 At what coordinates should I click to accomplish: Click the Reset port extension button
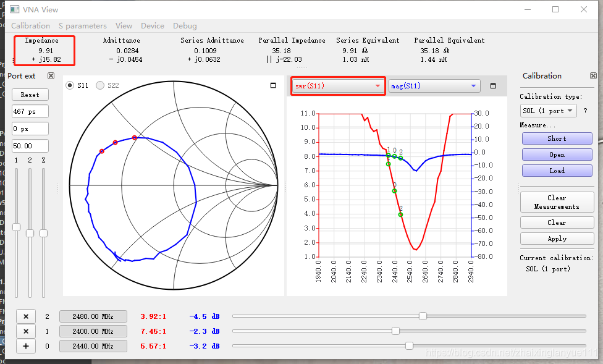point(30,95)
